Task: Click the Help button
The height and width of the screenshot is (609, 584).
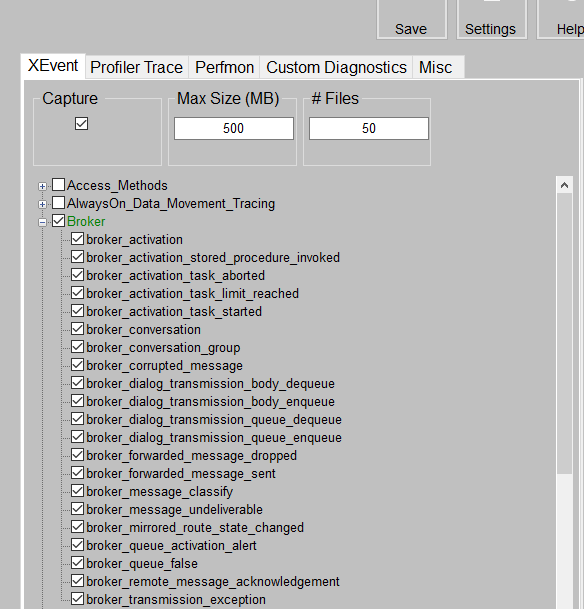Action: tap(560, 19)
